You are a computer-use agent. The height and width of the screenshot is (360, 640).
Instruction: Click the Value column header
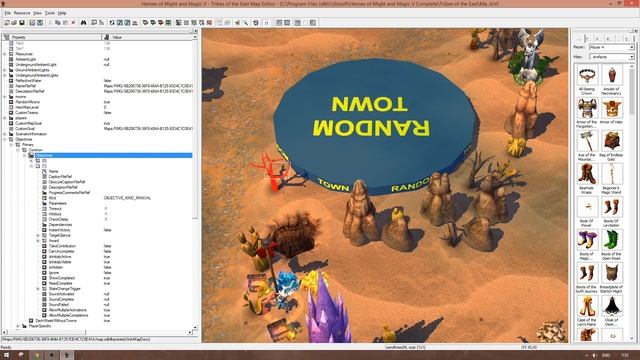pyautogui.click(x=147, y=37)
